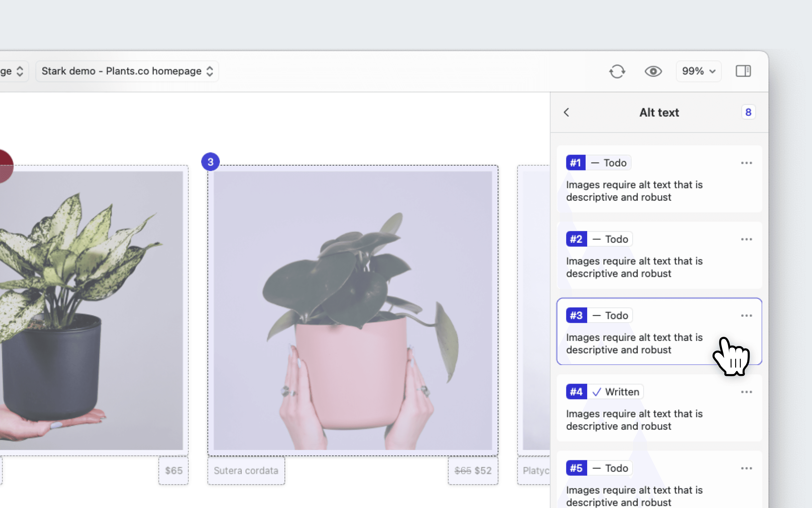
Task: Go back using the Alt text chevron
Action: 566,112
